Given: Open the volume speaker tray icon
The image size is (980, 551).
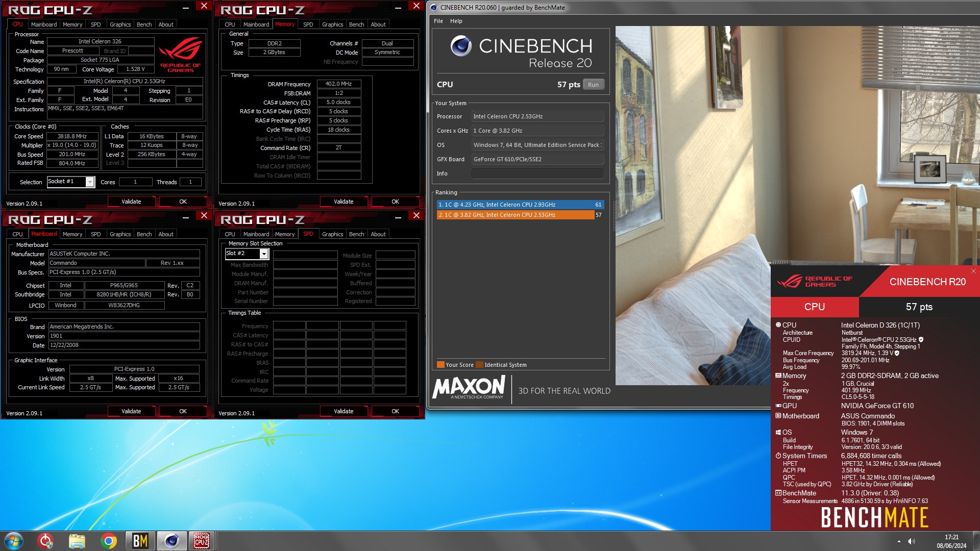Looking at the screenshot, I should [912, 541].
